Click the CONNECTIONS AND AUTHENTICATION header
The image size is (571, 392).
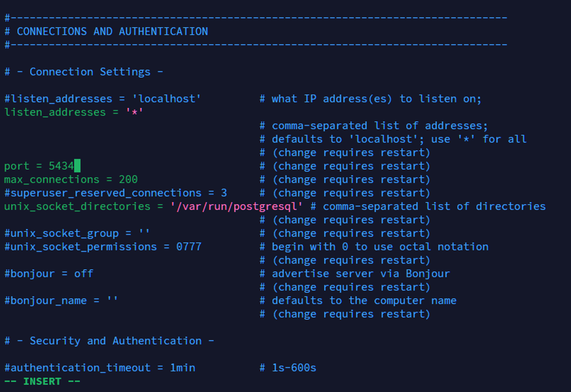click(112, 31)
